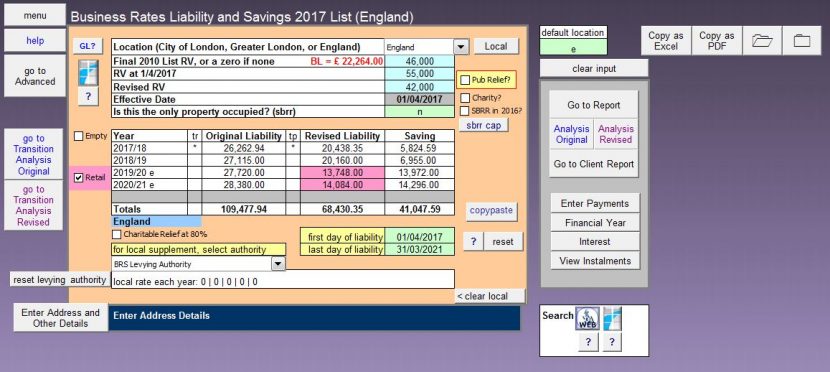The height and width of the screenshot is (372, 830).
Task: Open Analysis Original button
Action: (571, 134)
